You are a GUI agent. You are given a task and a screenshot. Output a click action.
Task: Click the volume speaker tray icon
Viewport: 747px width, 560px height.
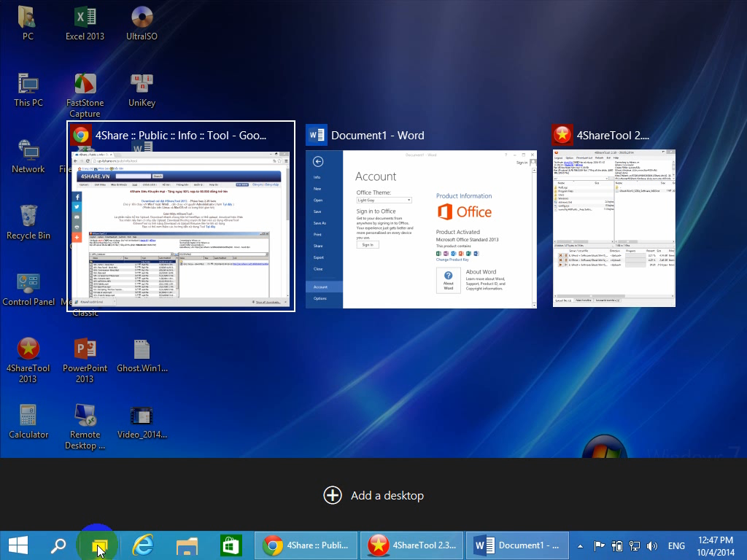coord(651,545)
